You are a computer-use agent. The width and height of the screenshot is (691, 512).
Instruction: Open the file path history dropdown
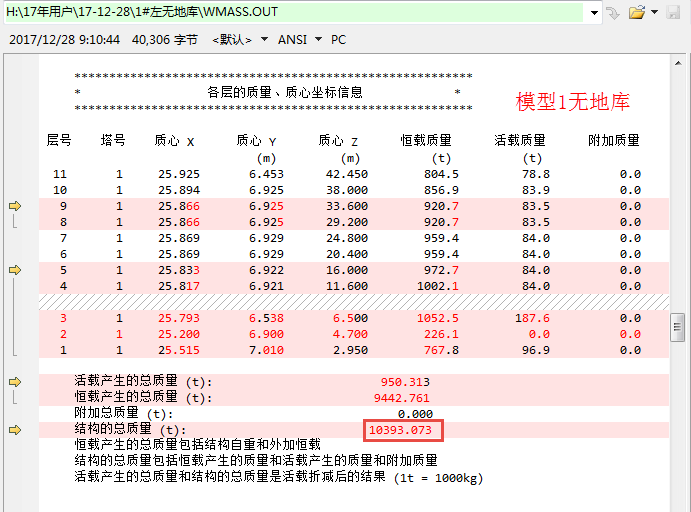[595, 13]
